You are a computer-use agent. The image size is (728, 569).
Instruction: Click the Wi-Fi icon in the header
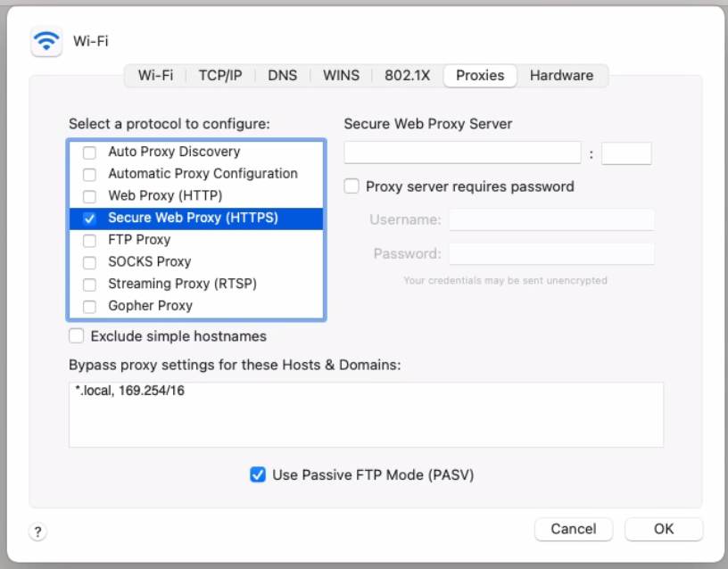[46, 41]
